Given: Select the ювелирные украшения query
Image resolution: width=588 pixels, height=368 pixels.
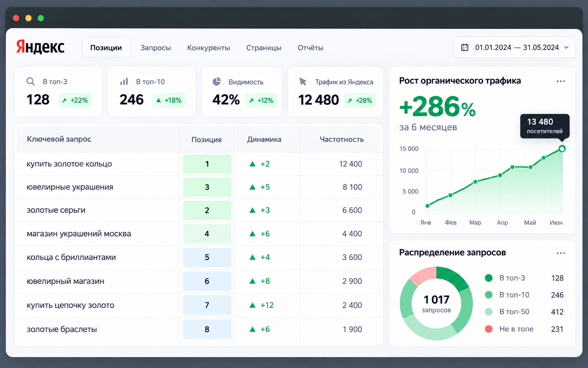Looking at the screenshot, I should point(70,187).
